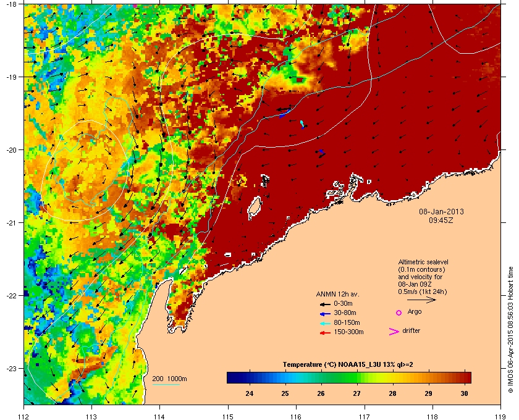Click the latitude axis label -21
Viewport: 519px width, 420px height.
pyautogui.click(x=12, y=223)
